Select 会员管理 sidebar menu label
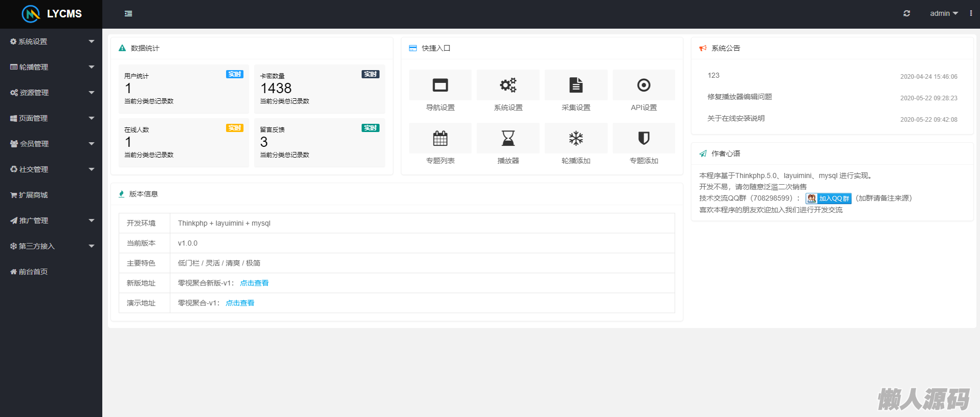The image size is (980, 417). tap(34, 144)
